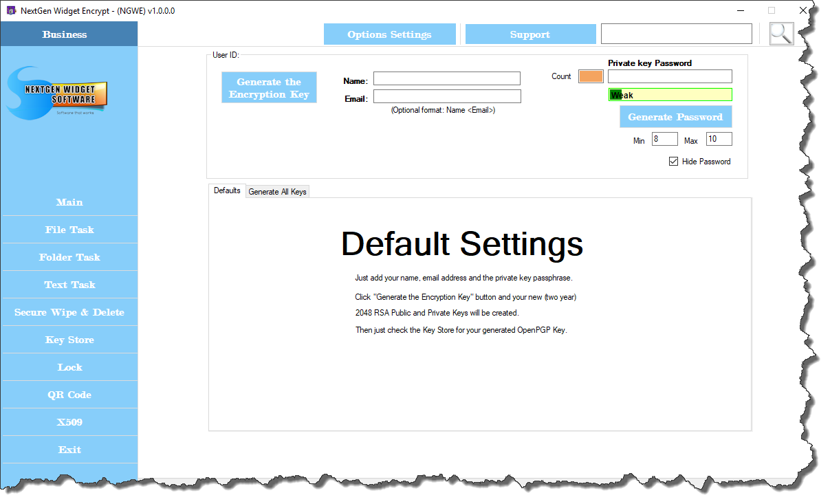The width and height of the screenshot is (830, 504).
Task: Click the Min length field showing 8
Action: click(x=664, y=139)
